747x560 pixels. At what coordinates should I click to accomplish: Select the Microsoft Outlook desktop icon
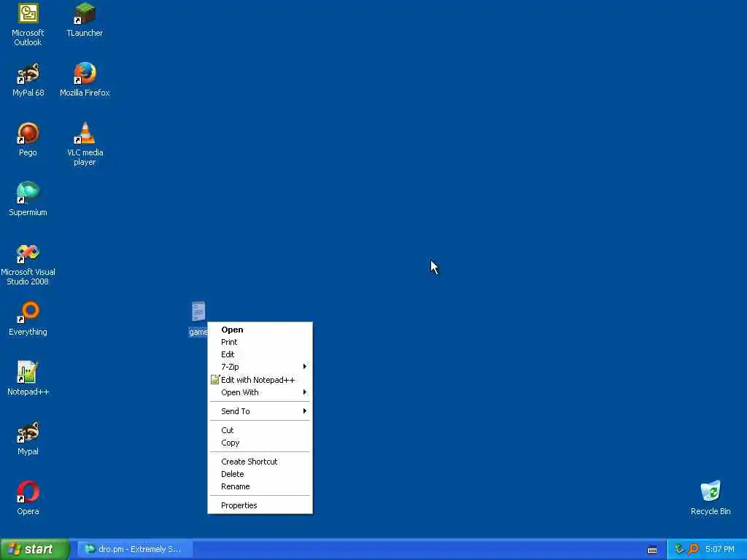click(x=28, y=25)
